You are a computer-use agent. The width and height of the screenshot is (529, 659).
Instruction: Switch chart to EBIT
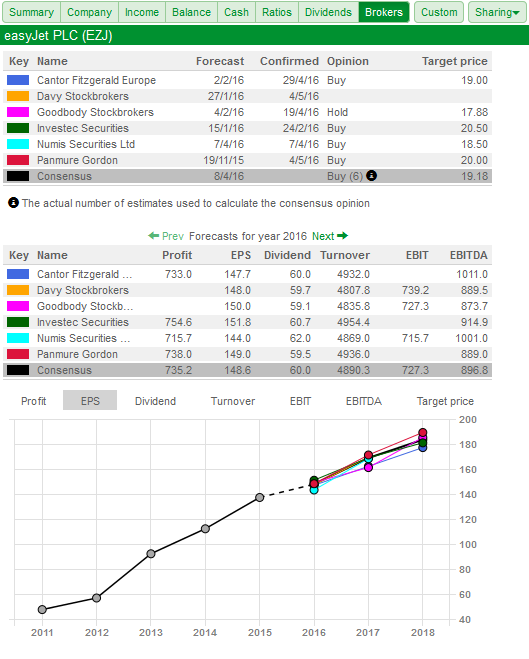click(x=300, y=401)
